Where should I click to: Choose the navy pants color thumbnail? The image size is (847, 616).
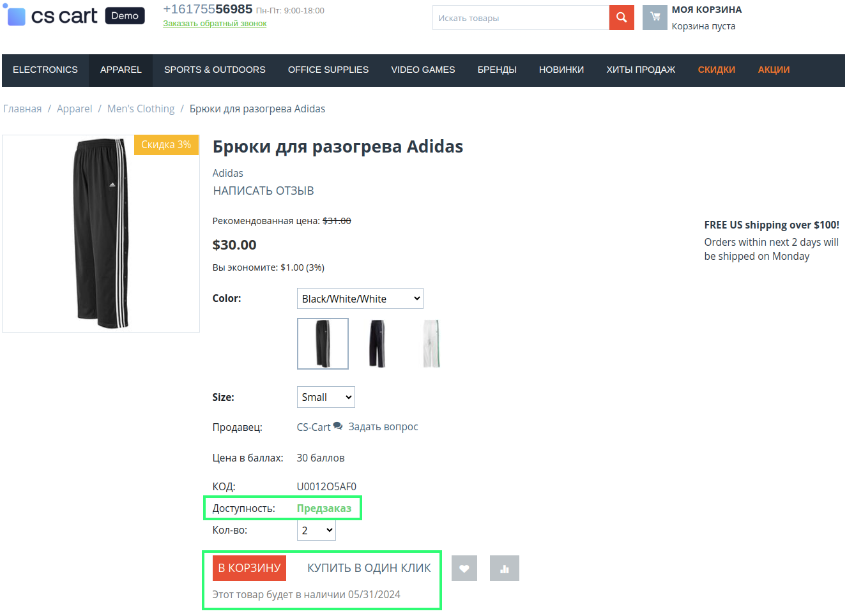point(377,343)
